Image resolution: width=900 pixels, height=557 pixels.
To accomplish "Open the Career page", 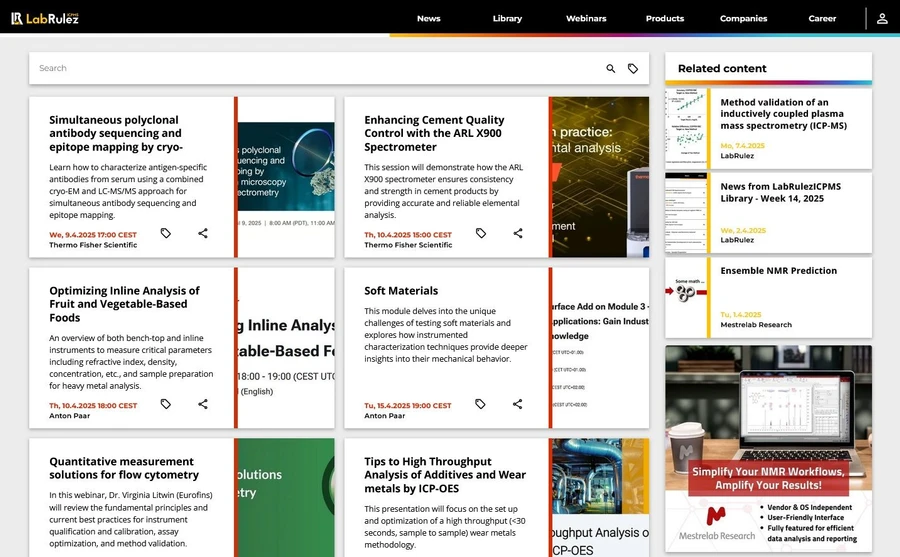I will pos(822,18).
